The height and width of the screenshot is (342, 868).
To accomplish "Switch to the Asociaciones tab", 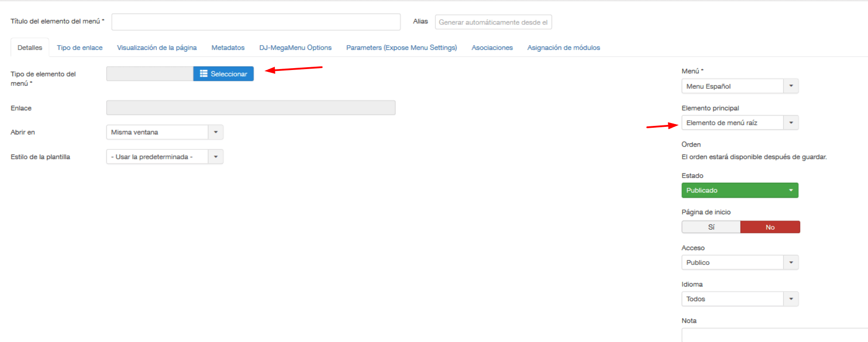I will pyautogui.click(x=492, y=47).
